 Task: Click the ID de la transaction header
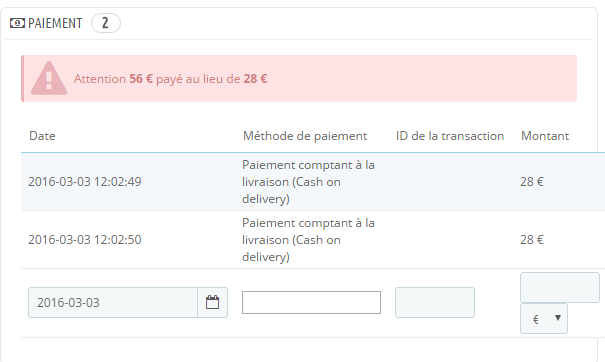(450, 136)
